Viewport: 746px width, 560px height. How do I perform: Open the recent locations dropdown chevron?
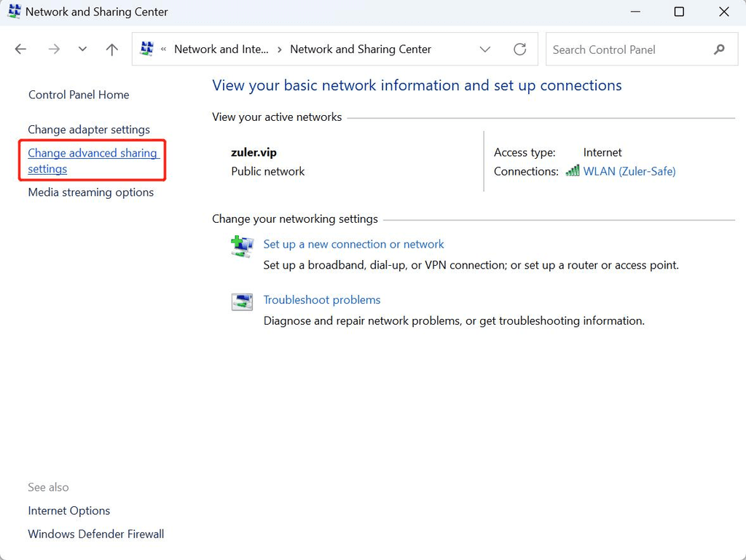pyautogui.click(x=82, y=49)
